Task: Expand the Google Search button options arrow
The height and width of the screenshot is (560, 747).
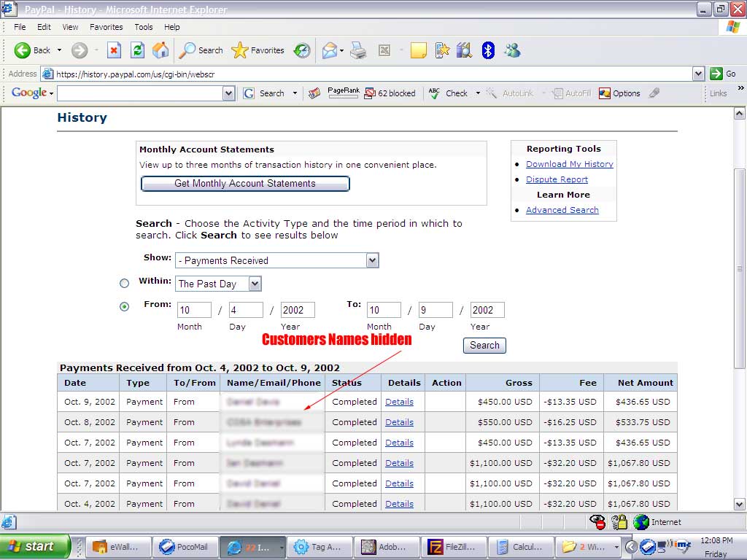Action: (295, 93)
